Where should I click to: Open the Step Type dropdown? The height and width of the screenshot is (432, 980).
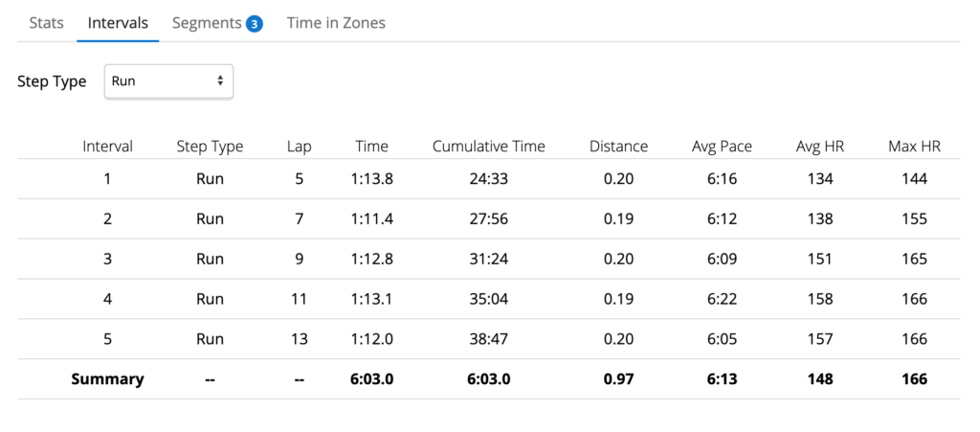(168, 81)
